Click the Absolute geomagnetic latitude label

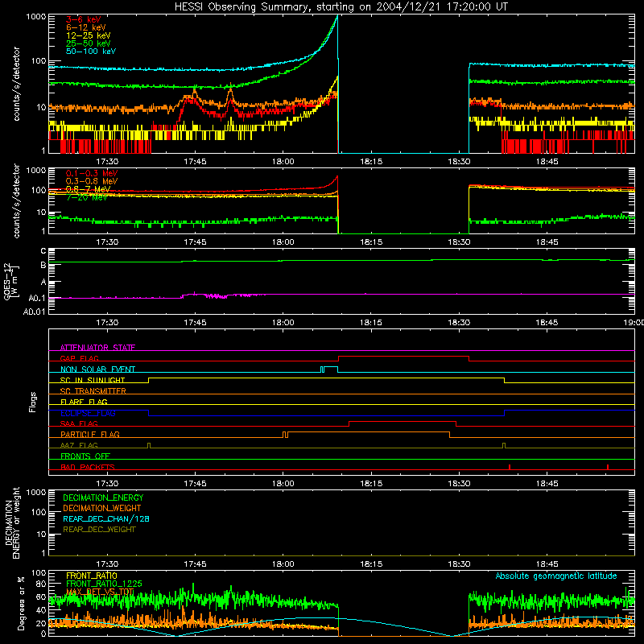[x=556, y=576]
